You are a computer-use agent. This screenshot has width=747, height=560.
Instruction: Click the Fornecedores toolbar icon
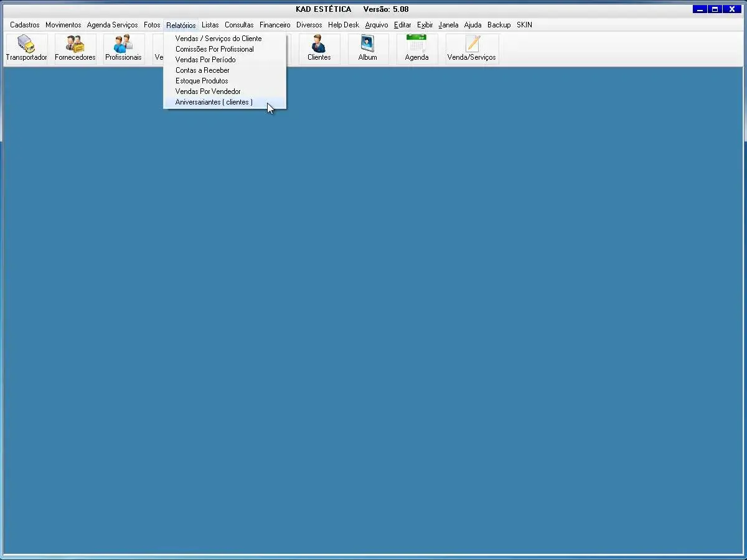click(x=75, y=49)
